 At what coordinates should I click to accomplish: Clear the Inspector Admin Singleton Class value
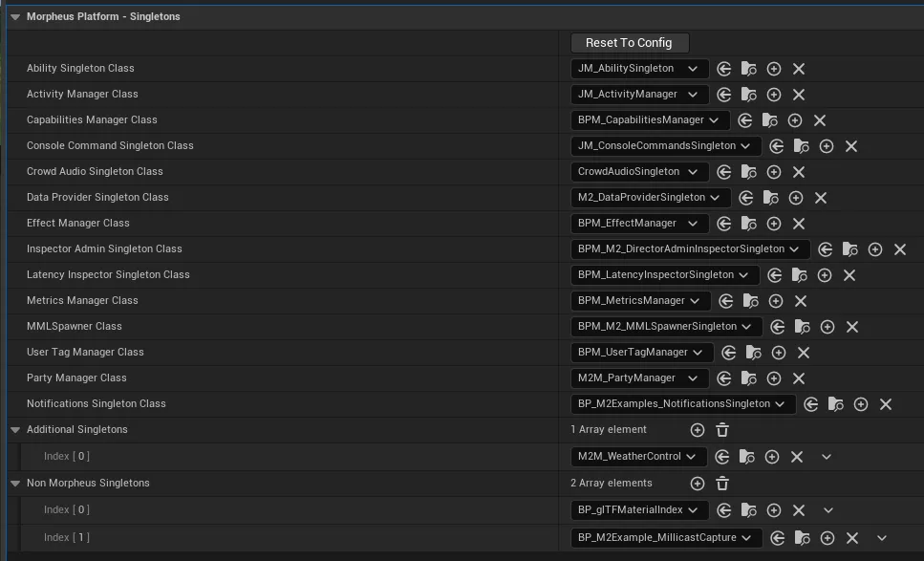point(900,249)
